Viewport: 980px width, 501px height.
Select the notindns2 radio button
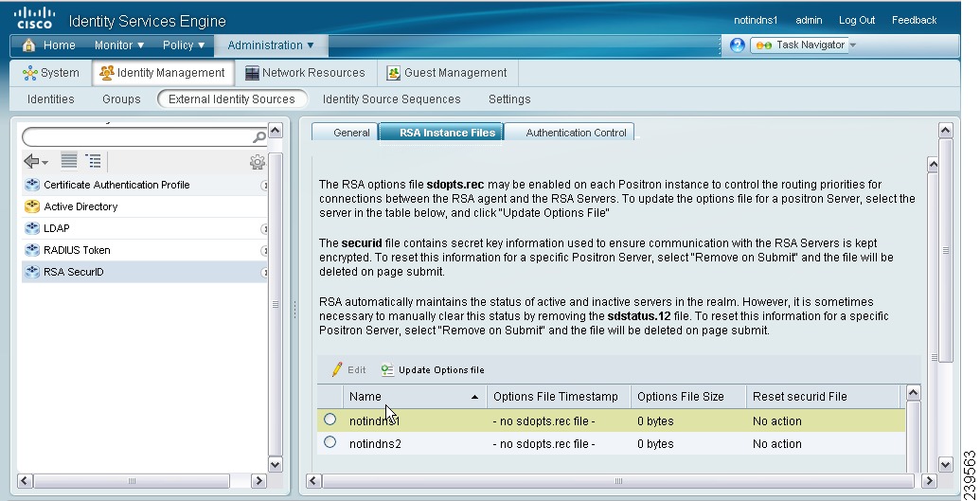(x=330, y=442)
